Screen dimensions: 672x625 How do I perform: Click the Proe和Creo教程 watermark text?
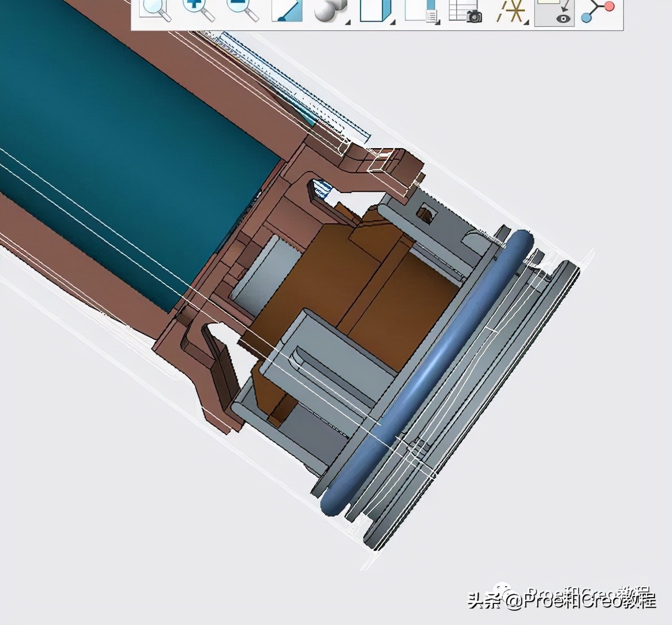pyautogui.click(x=583, y=599)
